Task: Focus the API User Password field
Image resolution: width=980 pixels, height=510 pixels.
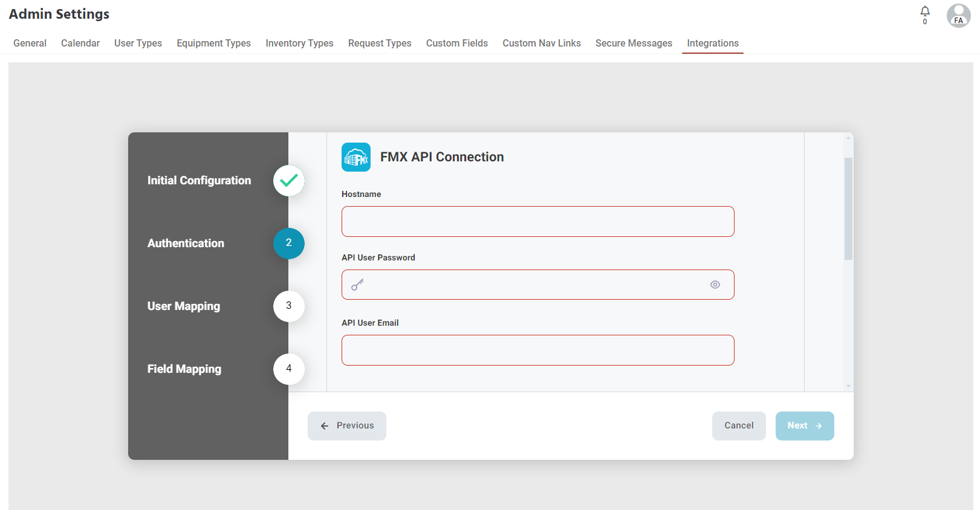Action: pyautogui.click(x=538, y=285)
